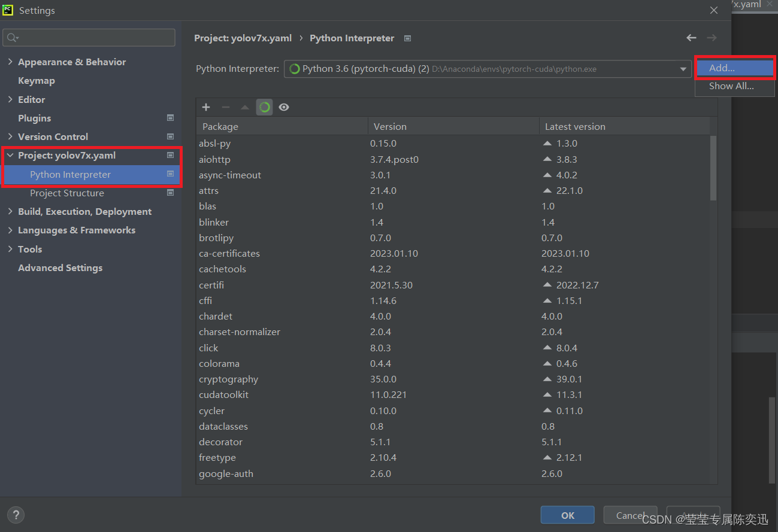The image size is (778, 532).
Task: Click project-level icon beside Python Interpreter breadcrumb
Action: (407, 38)
